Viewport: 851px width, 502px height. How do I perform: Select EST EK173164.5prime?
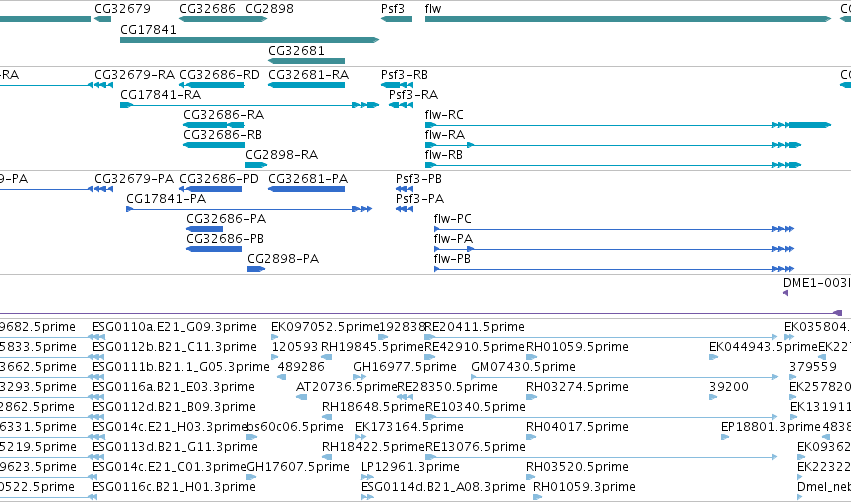409,427
